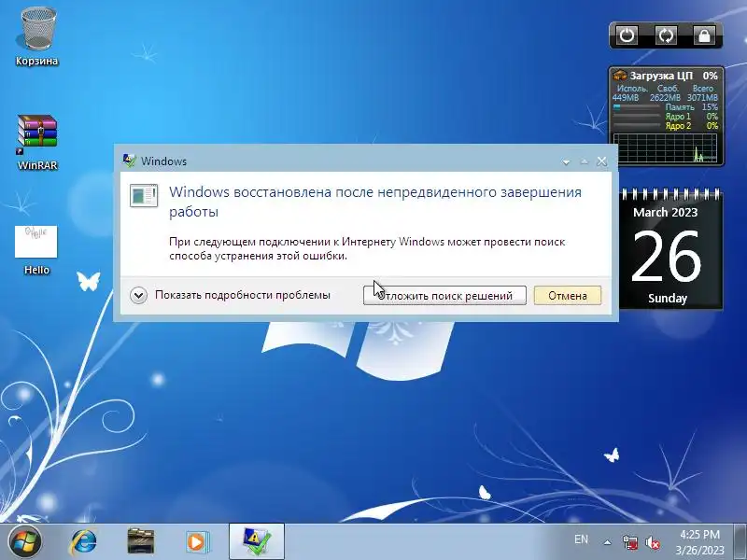Expand Показать подробности проблемы

coord(230,295)
